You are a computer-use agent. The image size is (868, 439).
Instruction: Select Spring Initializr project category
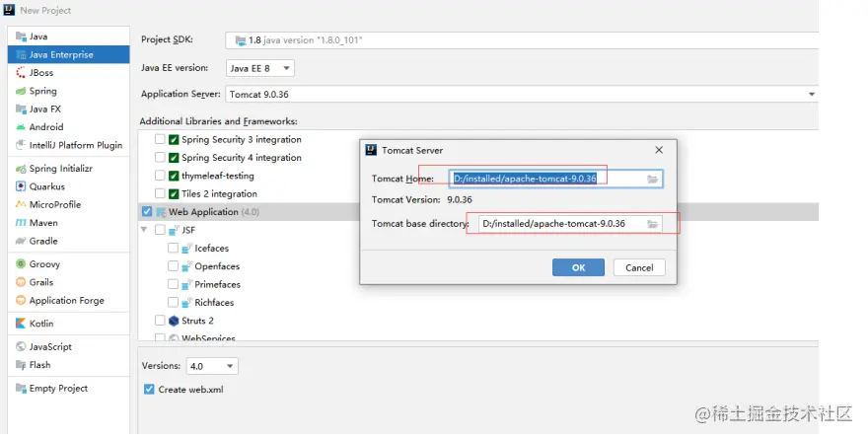click(x=69, y=169)
